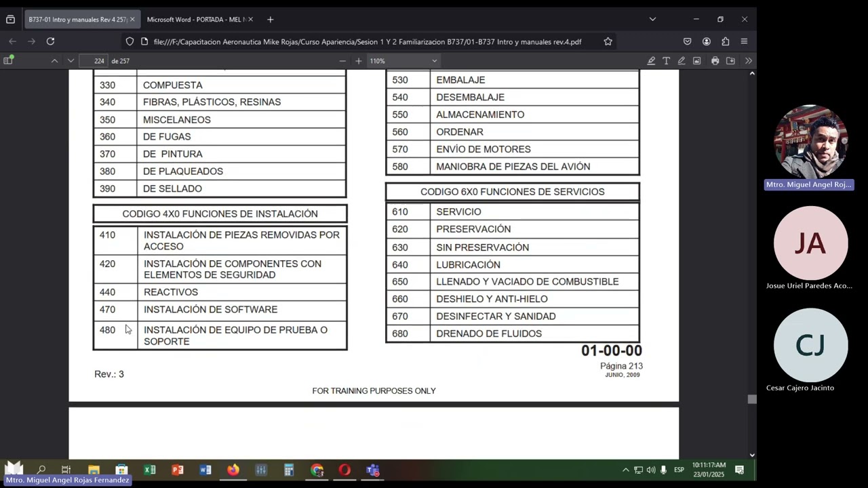Open Firefox application hamburger menu
Viewport: 868px width, 488px height.
point(744,41)
